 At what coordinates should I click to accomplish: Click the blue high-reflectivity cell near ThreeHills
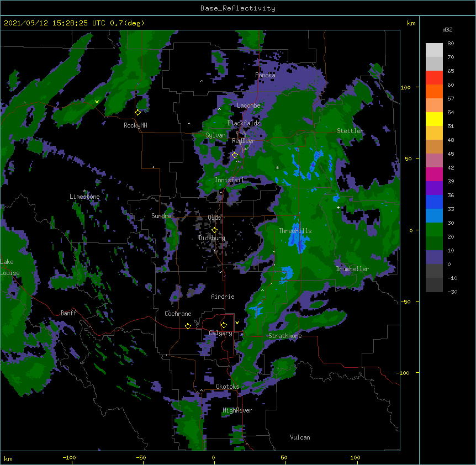point(298,239)
